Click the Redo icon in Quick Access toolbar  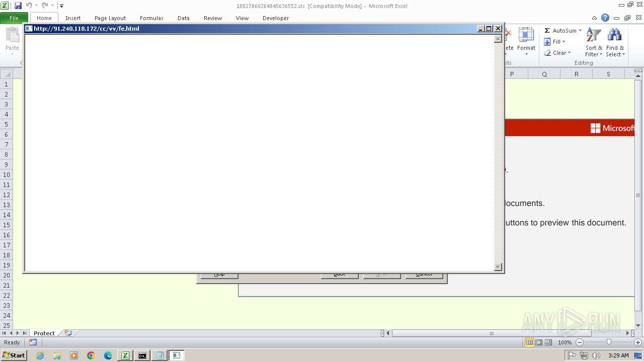click(45, 6)
